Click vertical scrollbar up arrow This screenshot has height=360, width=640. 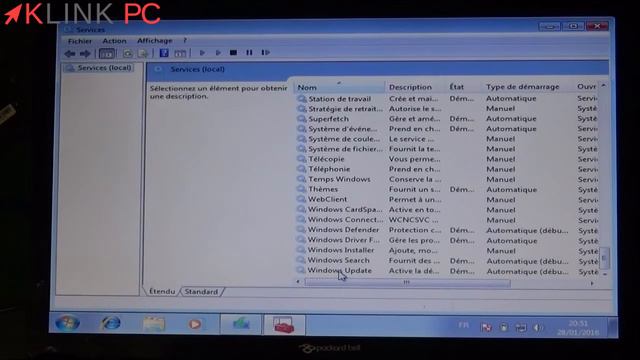click(604, 86)
